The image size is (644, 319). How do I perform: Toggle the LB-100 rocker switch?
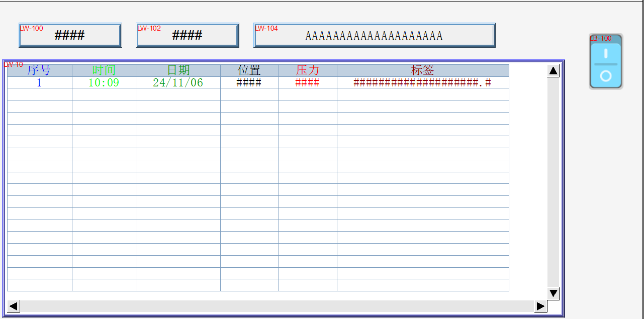[x=606, y=62]
